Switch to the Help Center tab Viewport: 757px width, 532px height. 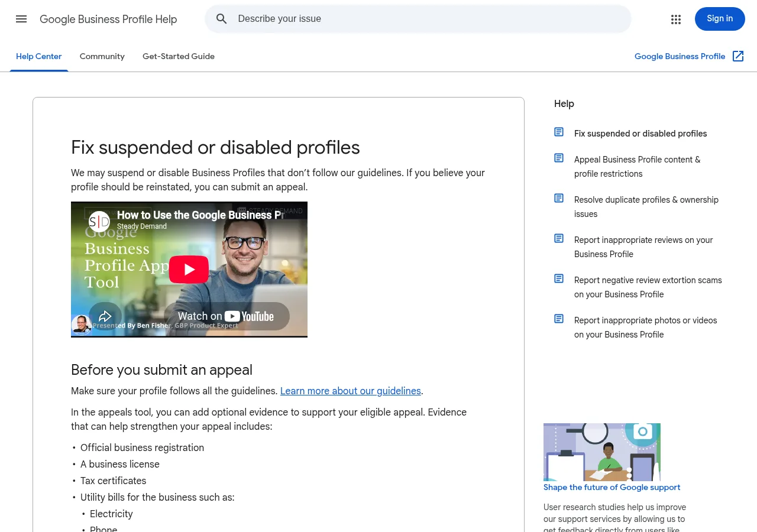[39, 57]
